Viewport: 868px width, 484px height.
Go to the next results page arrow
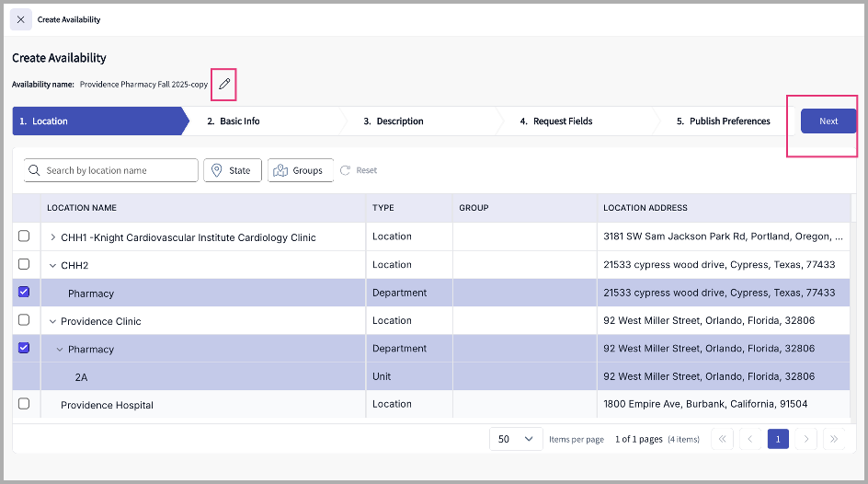pos(806,439)
